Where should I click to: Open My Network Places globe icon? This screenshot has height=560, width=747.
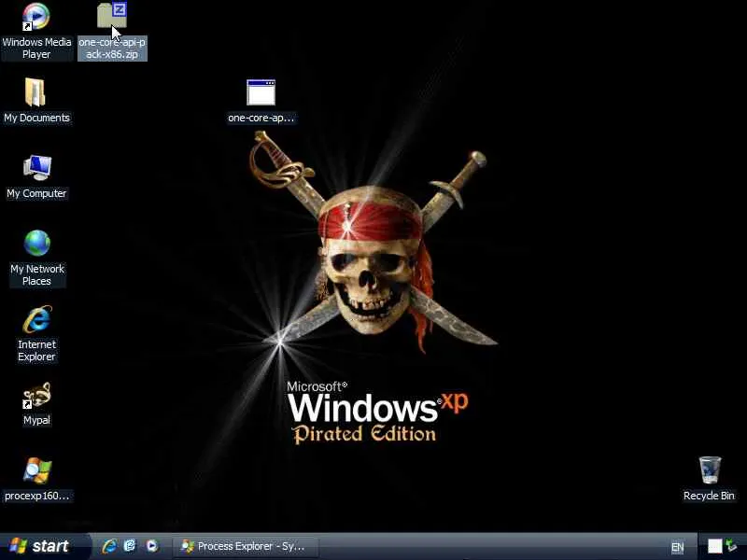[37, 243]
